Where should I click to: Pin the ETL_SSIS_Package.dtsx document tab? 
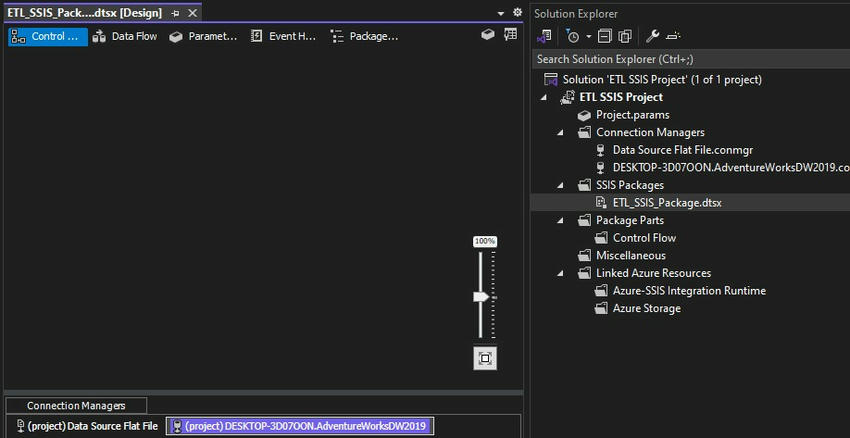click(x=176, y=14)
